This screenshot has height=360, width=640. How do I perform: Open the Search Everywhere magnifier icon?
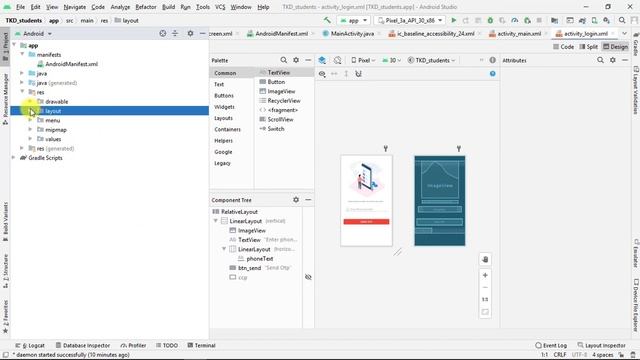[622, 20]
